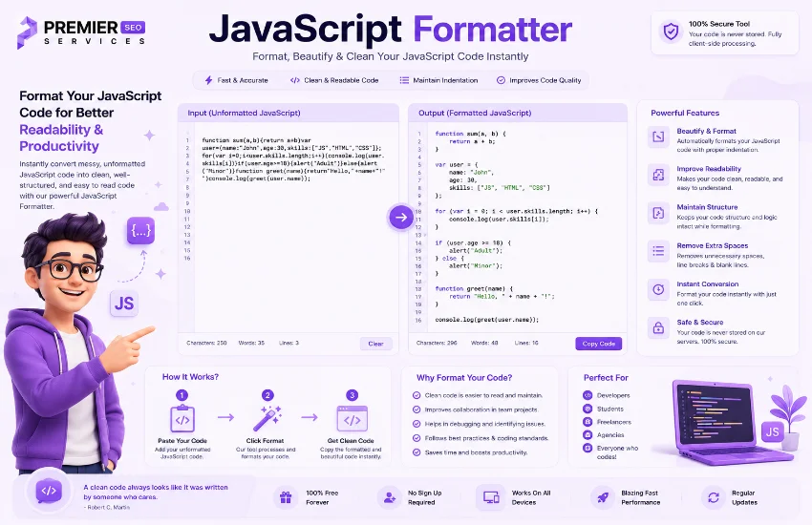
Task: Click the refresh icon beside Regular Updates
Action: click(713, 497)
